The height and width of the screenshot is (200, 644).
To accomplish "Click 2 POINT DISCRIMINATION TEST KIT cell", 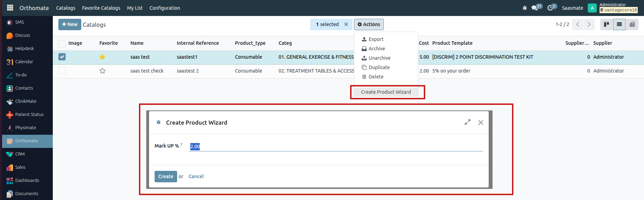I will click(482, 57).
